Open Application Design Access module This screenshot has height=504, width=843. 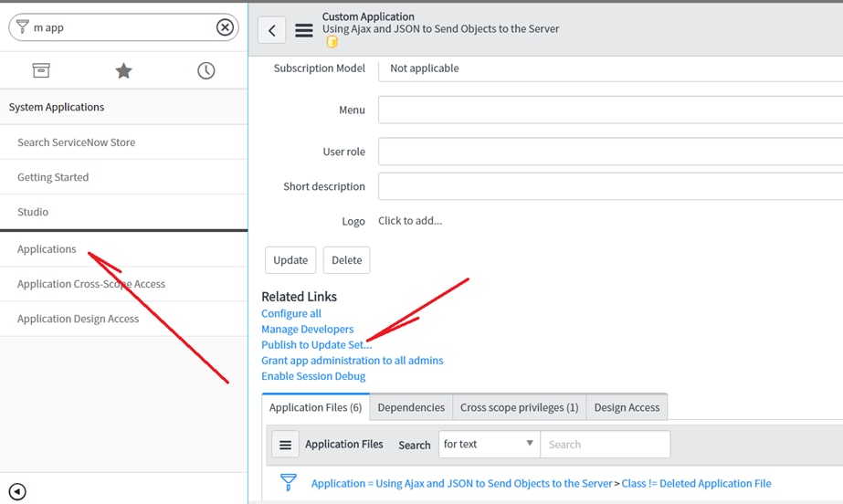[78, 319]
